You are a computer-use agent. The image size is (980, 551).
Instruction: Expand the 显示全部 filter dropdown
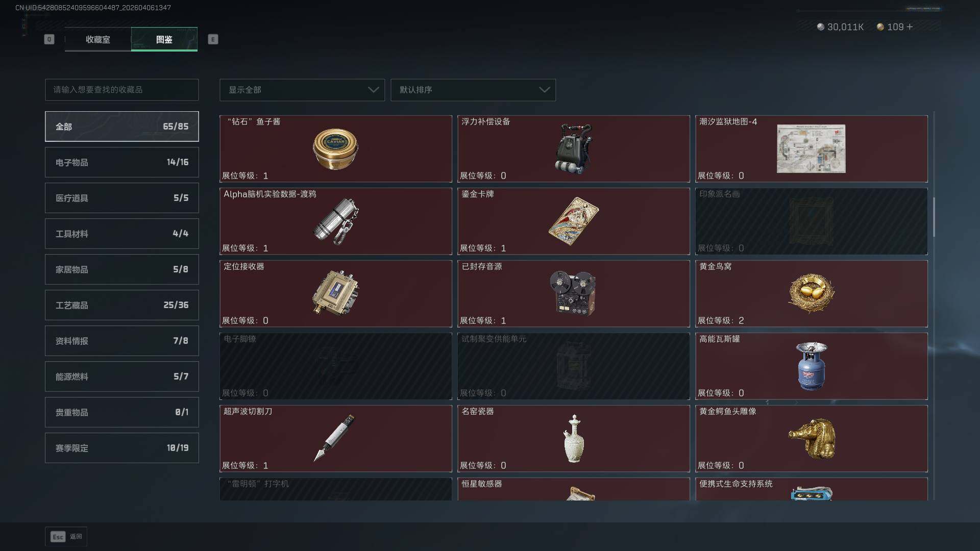coord(302,90)
